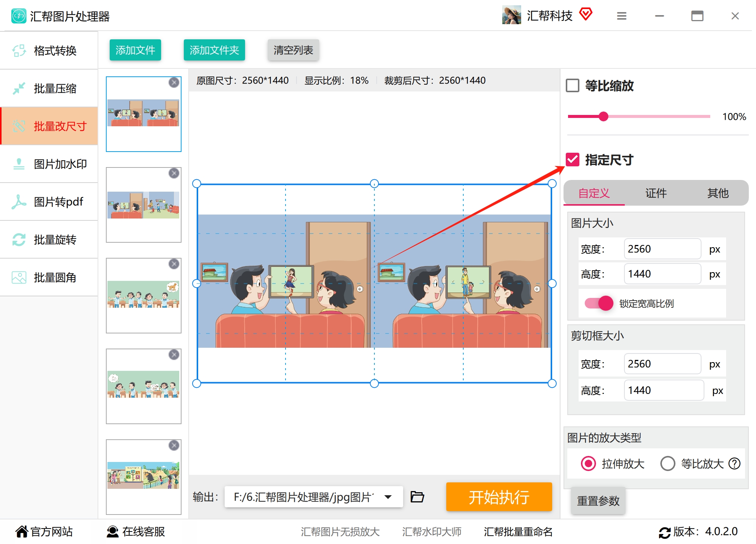The height and width of the screenshot is (544, 756).
Task: Select the second image thumbnail
Action: pos(144,205)
